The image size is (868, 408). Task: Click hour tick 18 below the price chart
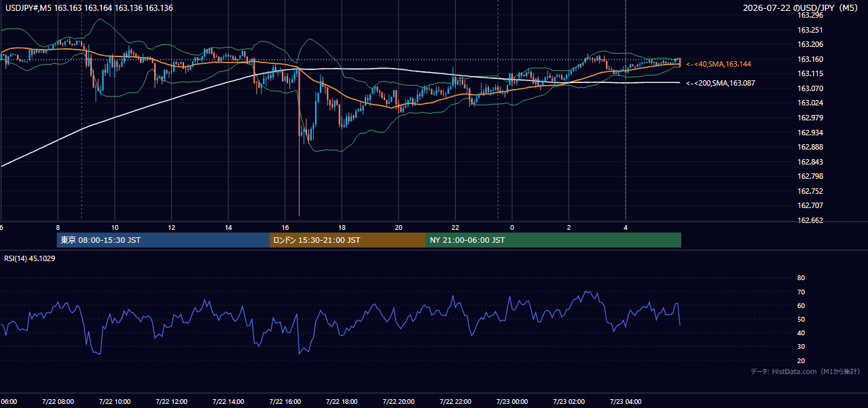(x=342, y=228)
